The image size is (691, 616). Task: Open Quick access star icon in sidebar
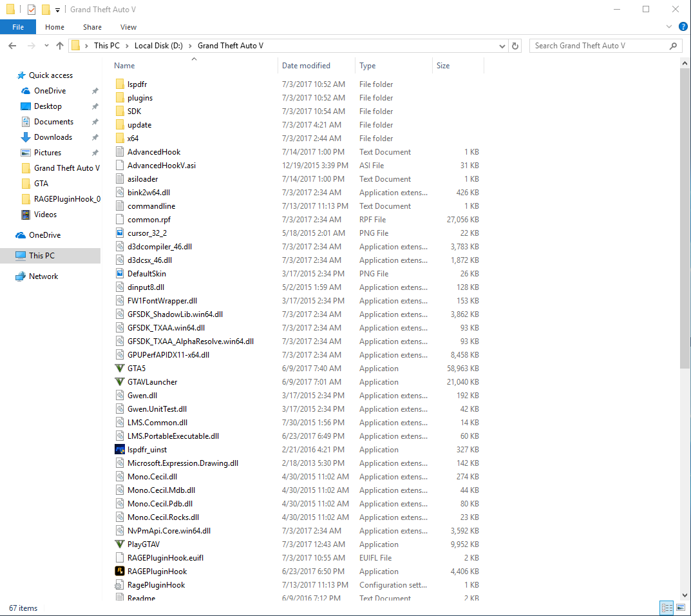coord(21,75)
